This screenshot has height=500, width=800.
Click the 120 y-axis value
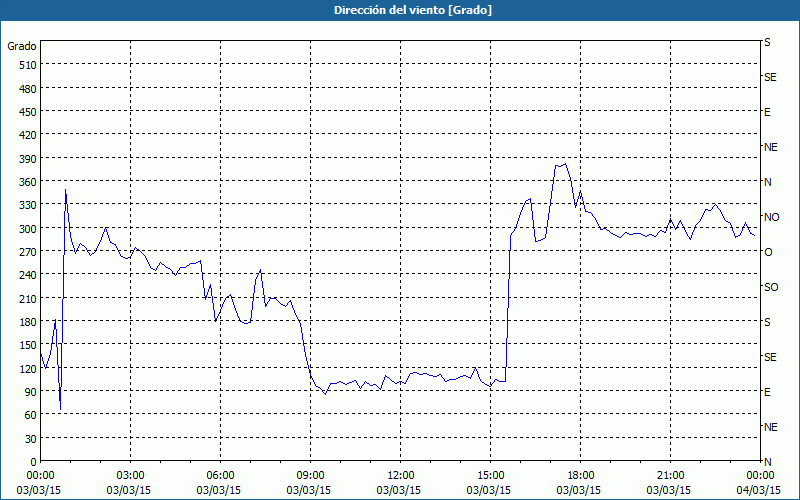28,368
